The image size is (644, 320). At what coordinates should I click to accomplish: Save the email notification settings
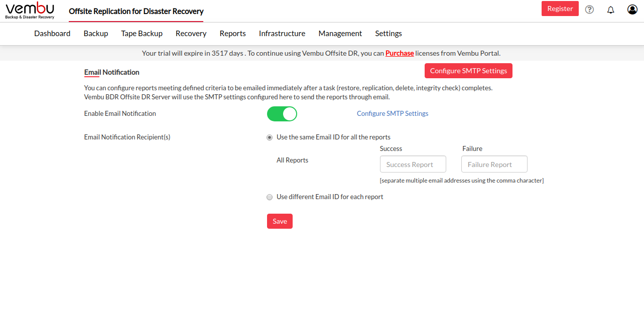coord(280,221)
